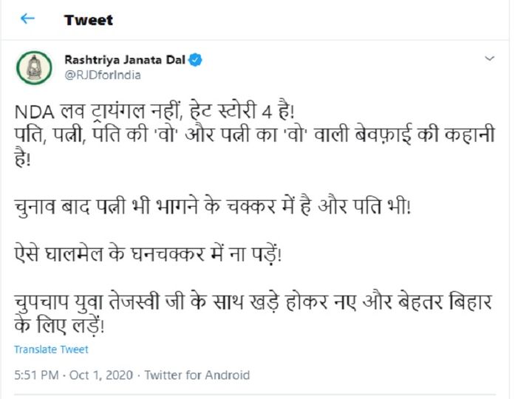
Task: Click the word बिहार in the tweet
Action: [x=470, y=301]
